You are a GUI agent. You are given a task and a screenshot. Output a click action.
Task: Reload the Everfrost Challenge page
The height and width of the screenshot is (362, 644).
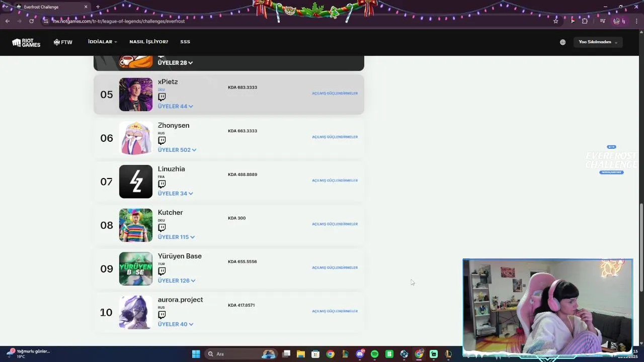[31, 21]
